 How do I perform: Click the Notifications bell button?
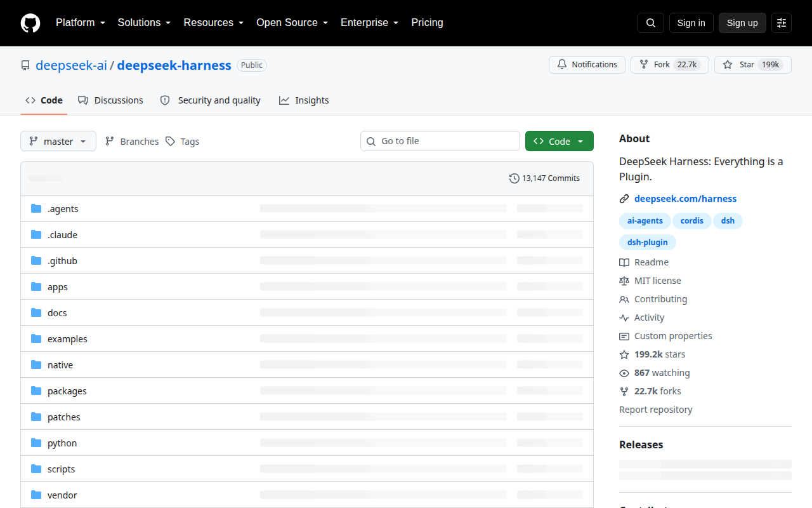(587, 65)
